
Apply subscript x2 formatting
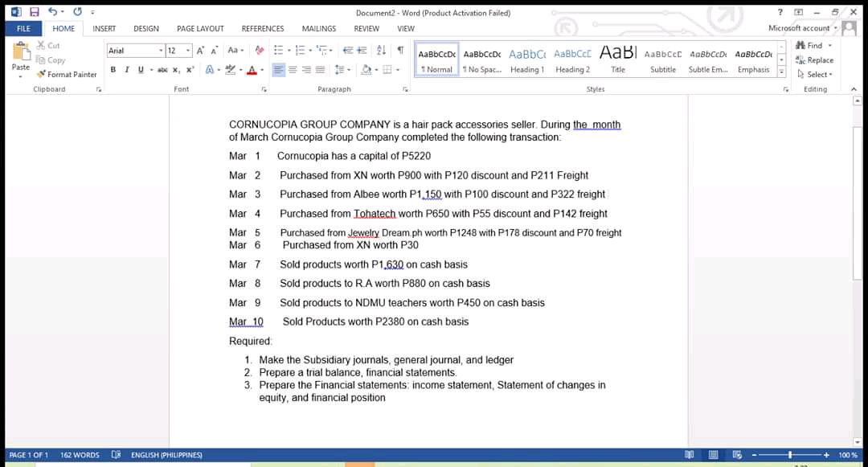pyautogui.click(x=176, y=70)
